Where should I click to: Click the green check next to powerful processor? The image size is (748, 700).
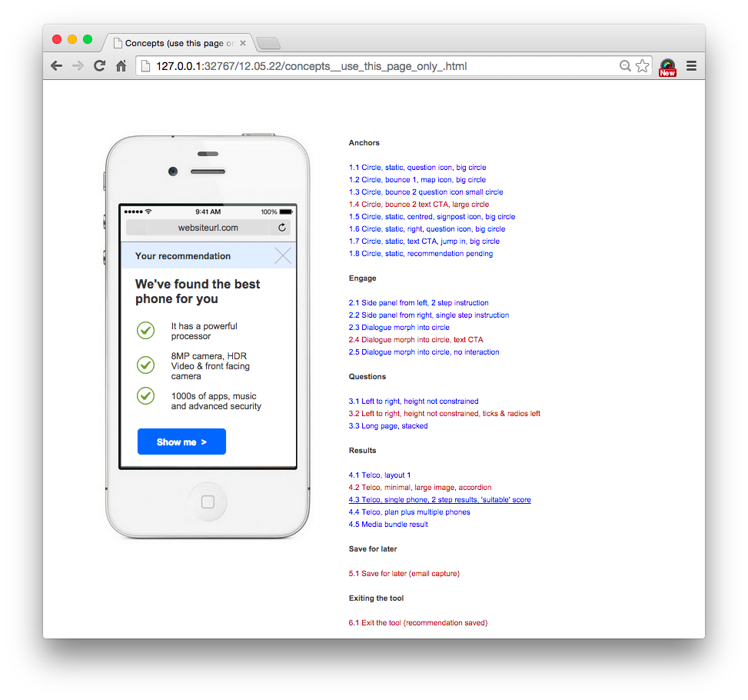(x=145, y=331)
